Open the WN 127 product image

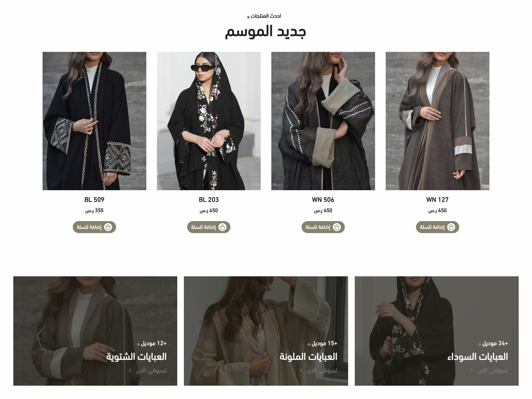(438, 121)
